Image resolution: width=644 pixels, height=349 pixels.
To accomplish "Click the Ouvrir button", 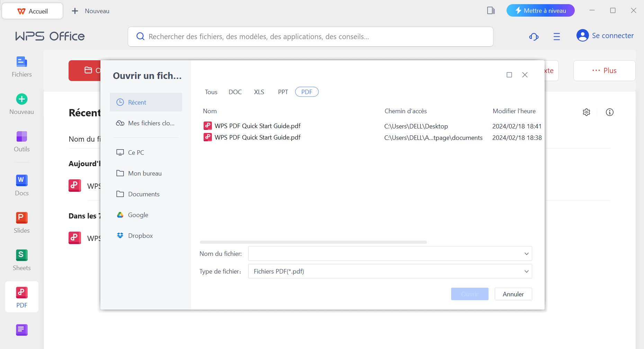I will click(x=470, y=294).
